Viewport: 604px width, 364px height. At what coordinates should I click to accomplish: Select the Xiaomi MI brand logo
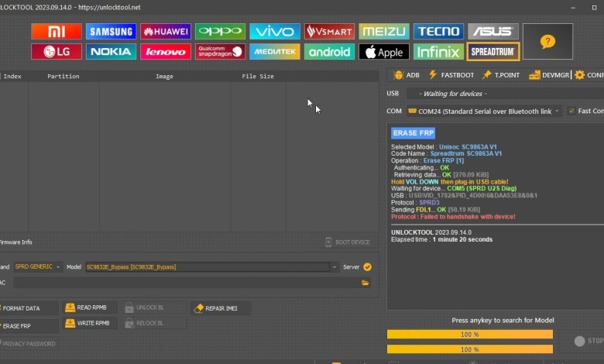56,31
